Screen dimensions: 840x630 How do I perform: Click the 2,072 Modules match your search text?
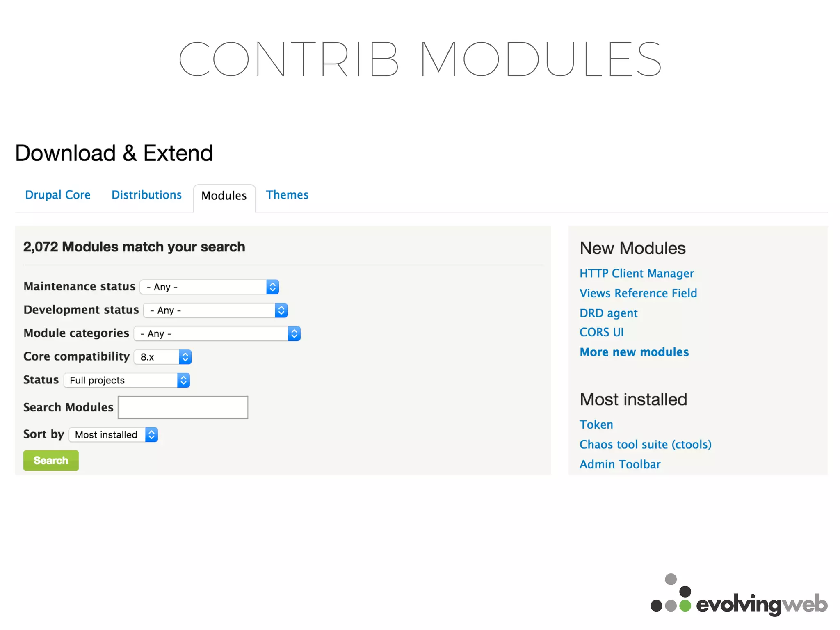point(134,247)
